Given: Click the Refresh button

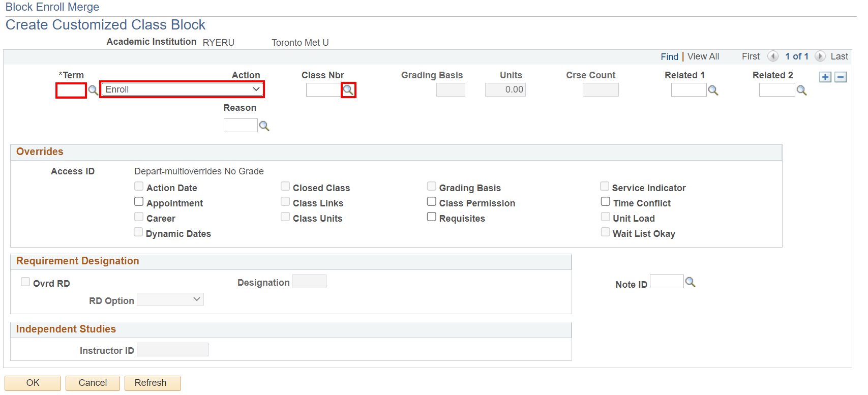Looking at the screenshot, I should click(151, 383).
